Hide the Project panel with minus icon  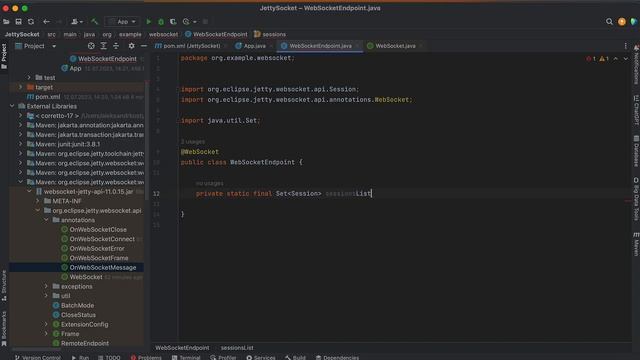[x=144, y=46]
